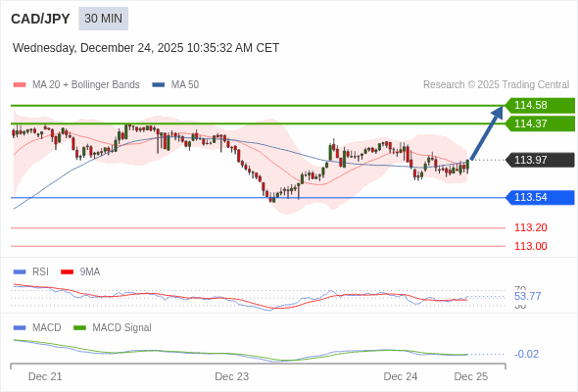Click the 114.37 resistance price tag

pyautogui.click(x=540, y=123)
